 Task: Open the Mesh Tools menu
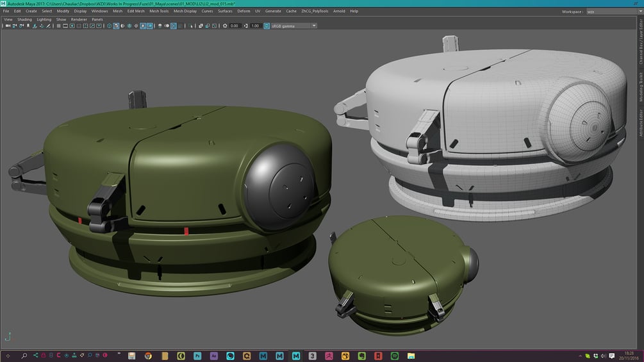coord(159,11)
